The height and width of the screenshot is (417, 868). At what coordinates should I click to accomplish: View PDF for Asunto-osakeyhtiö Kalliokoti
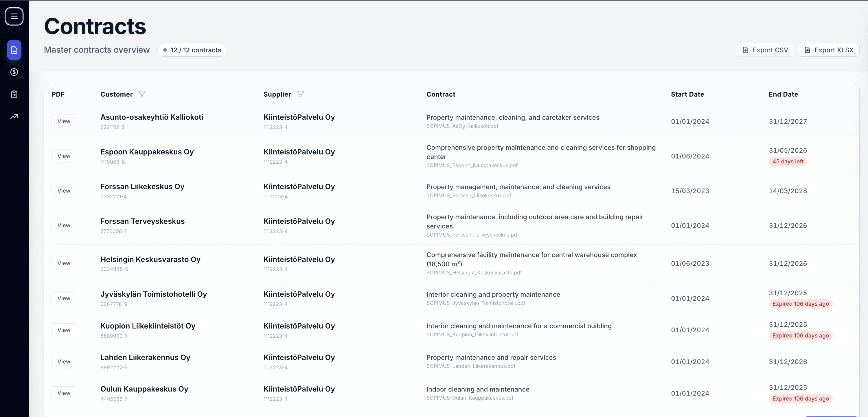coord(64,121)
